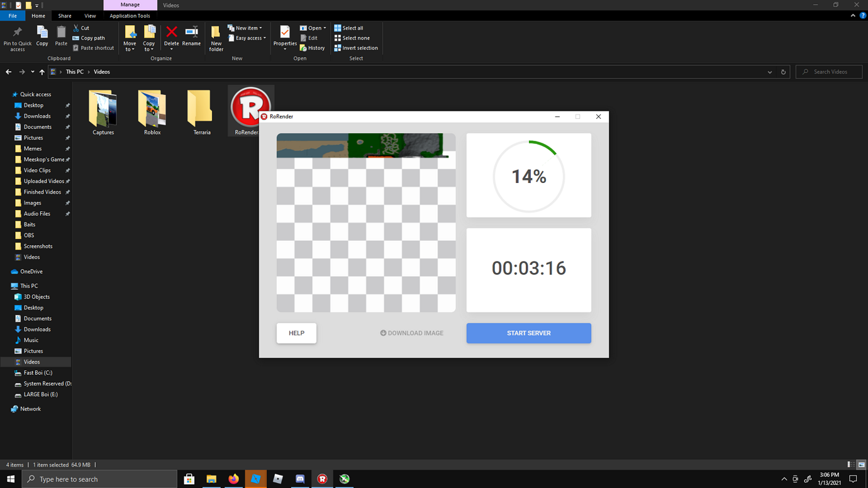The width and height of the screenshot is (868, 488).
Task: Click the START SERVER button
Action: tap(528, 333)
